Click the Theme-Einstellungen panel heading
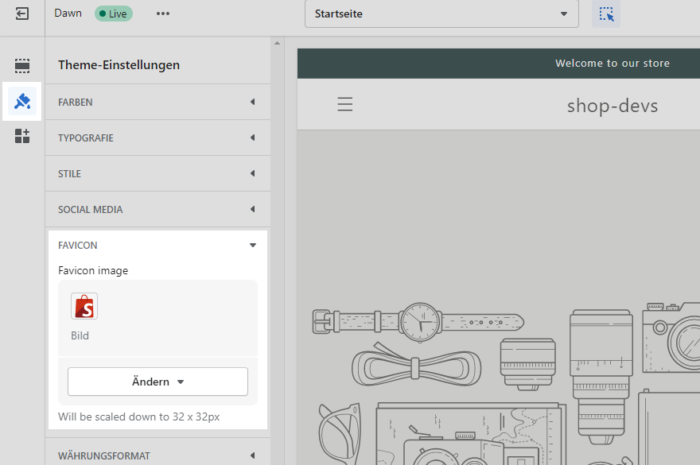This screenshot has height=465, width=700. coord(119,65)
